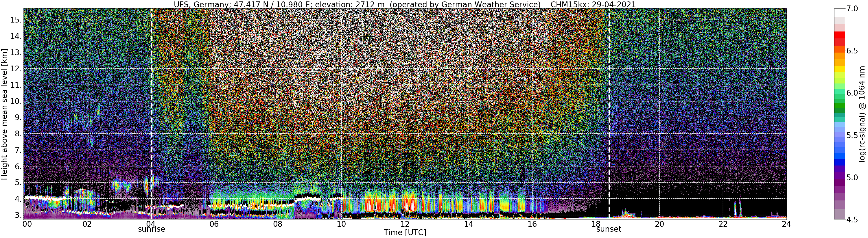Click the sunset dashed vertical line marker
The width and height of the screenshot is (868, 238).
click(x=609, y=114)
